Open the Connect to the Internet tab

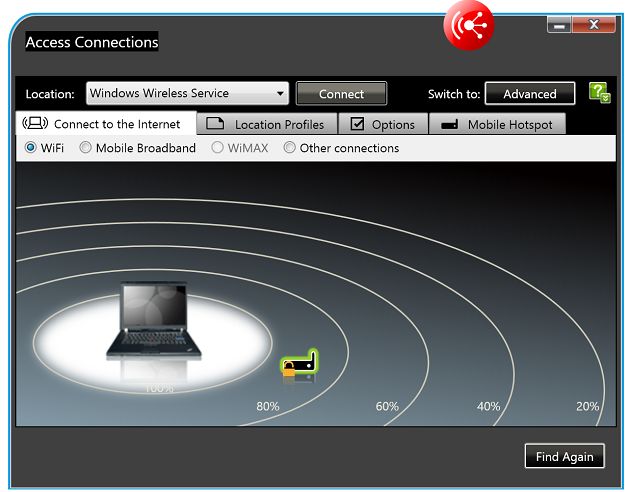coord(106,123)
